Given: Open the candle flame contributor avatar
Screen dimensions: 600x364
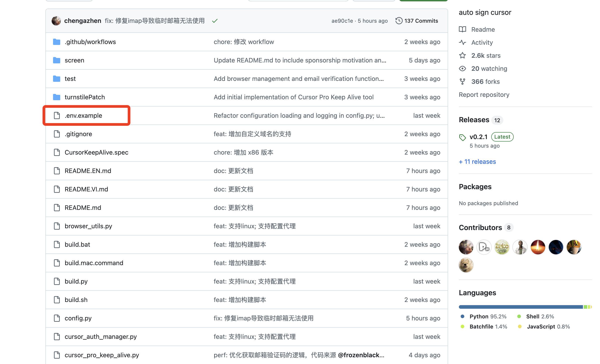Looking at the screenshot, I should point(538,247).
